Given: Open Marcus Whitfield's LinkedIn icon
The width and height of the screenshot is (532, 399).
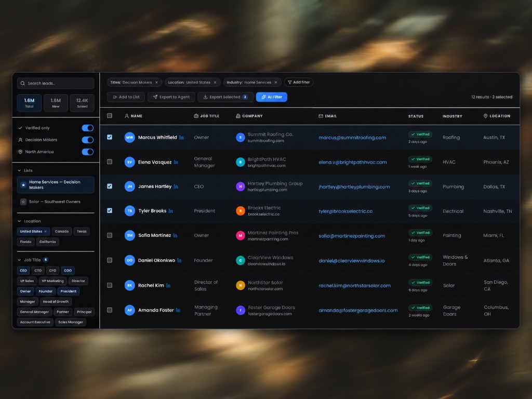Looking at the screenshot, I should tap(181, 137).
